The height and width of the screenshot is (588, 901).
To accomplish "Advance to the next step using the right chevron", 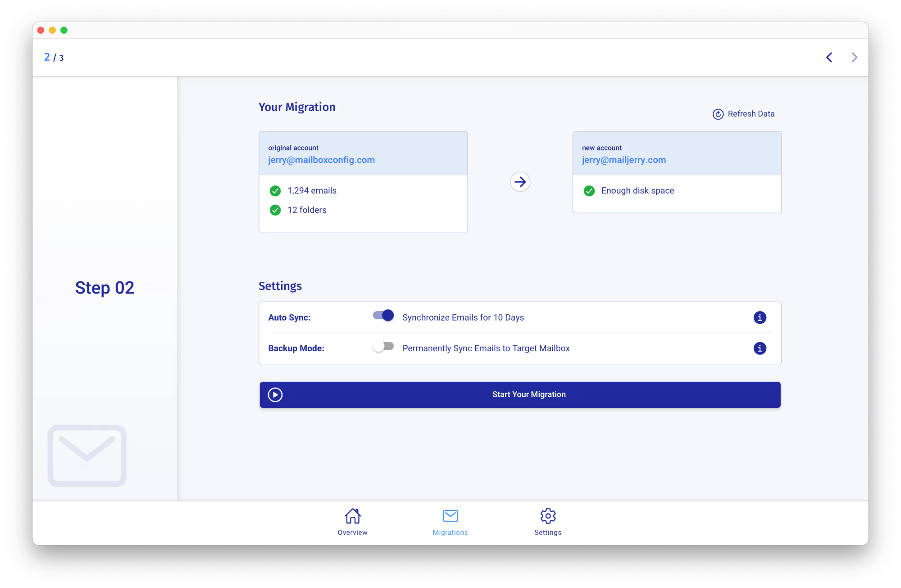I will (x=854, y=58).
